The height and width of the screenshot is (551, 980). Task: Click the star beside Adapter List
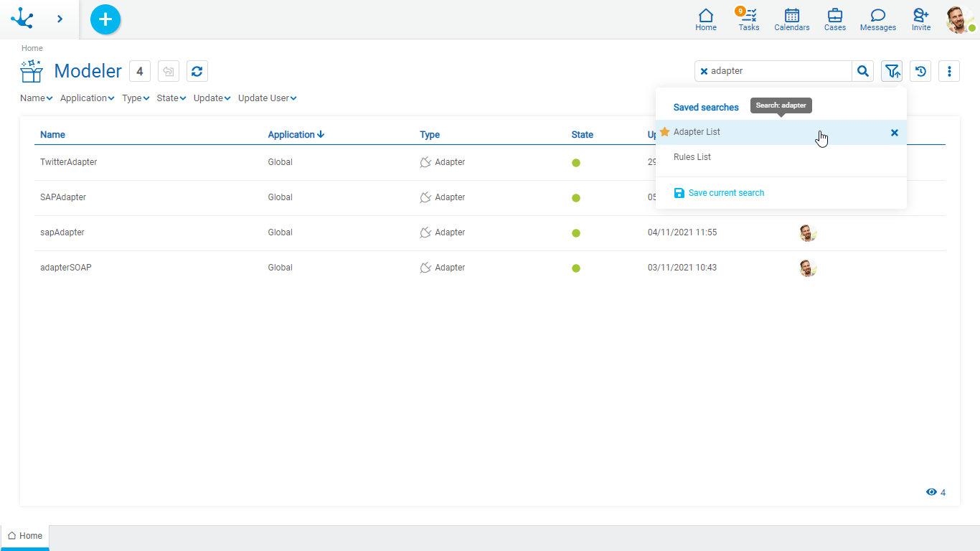coord(664,132)
